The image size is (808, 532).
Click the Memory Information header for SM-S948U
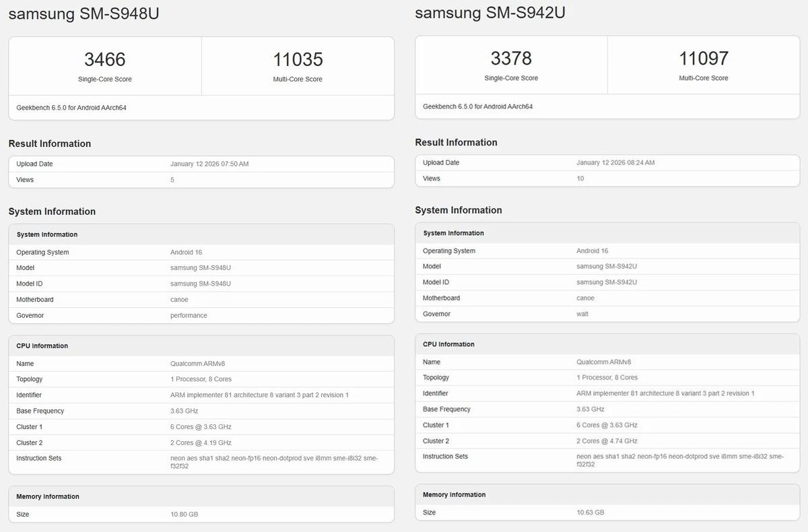coord(48,496)
